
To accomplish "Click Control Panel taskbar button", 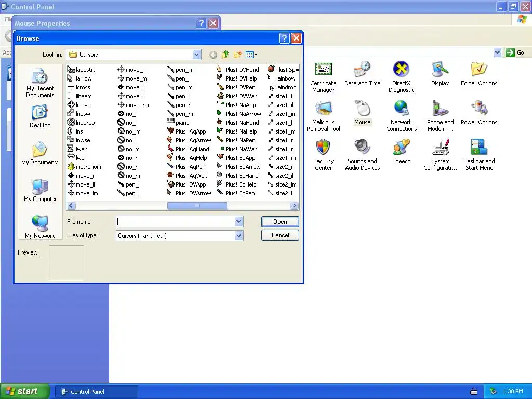I will pyautogui.click(x=96, y=392).
